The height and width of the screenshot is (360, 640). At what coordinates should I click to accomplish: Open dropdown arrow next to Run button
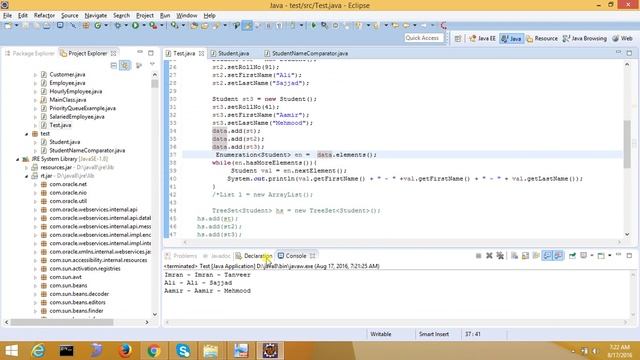tap(143, 25)
